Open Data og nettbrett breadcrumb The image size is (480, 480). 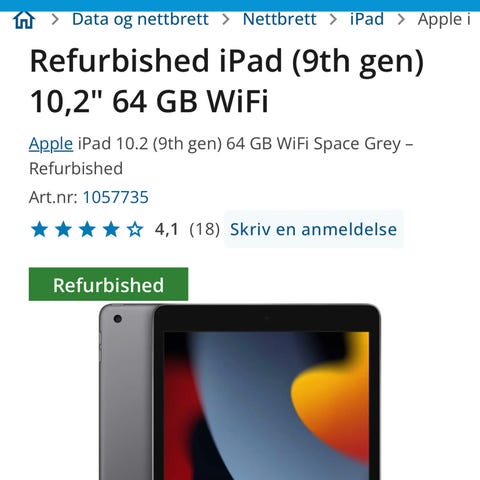pyautogui.click(x=140, y=19)
